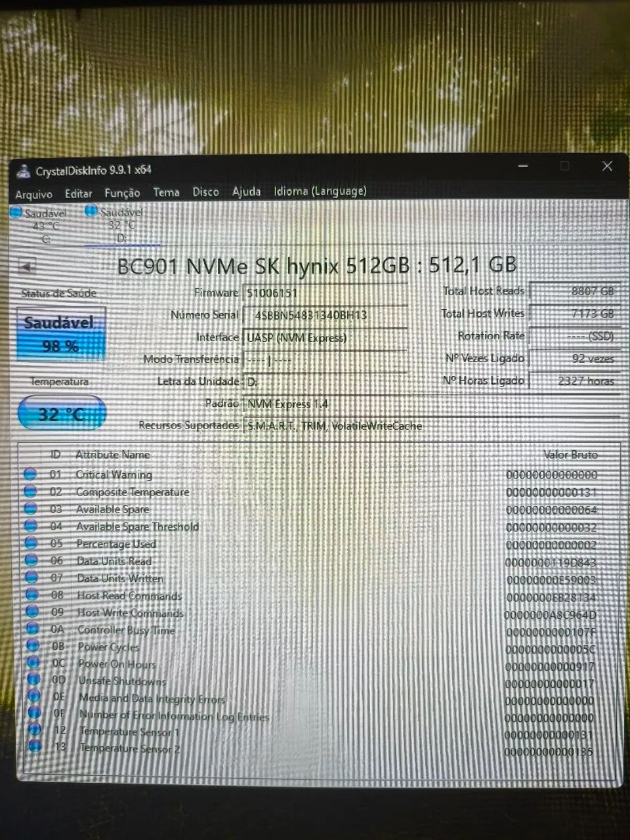This screenshot has height=840, width=630.
Task: Click the Padrão field NVM Express 1.4
Action: [431, 404]
